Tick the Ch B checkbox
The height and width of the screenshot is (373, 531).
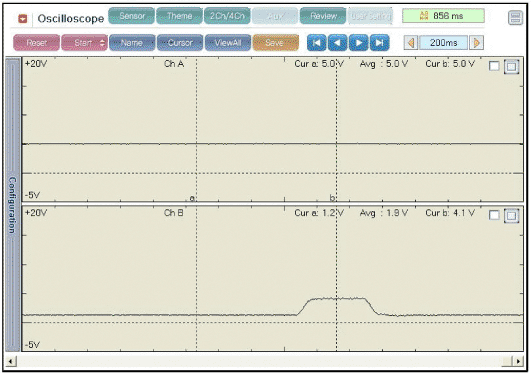[494, 215]
